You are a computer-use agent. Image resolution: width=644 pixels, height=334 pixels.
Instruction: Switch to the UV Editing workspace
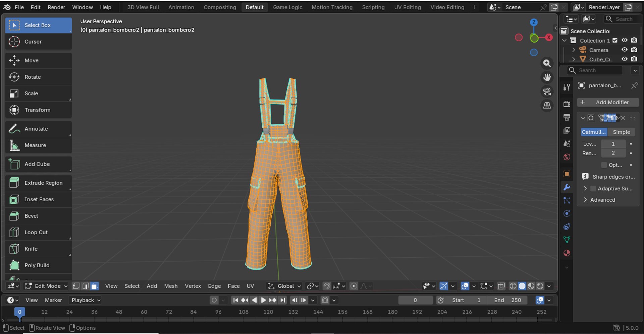(408, 7)
